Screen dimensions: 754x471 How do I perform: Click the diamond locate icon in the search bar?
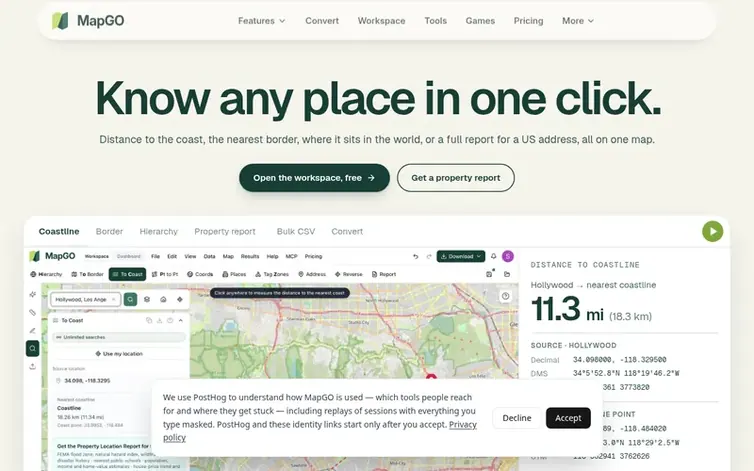pos(179,299)
